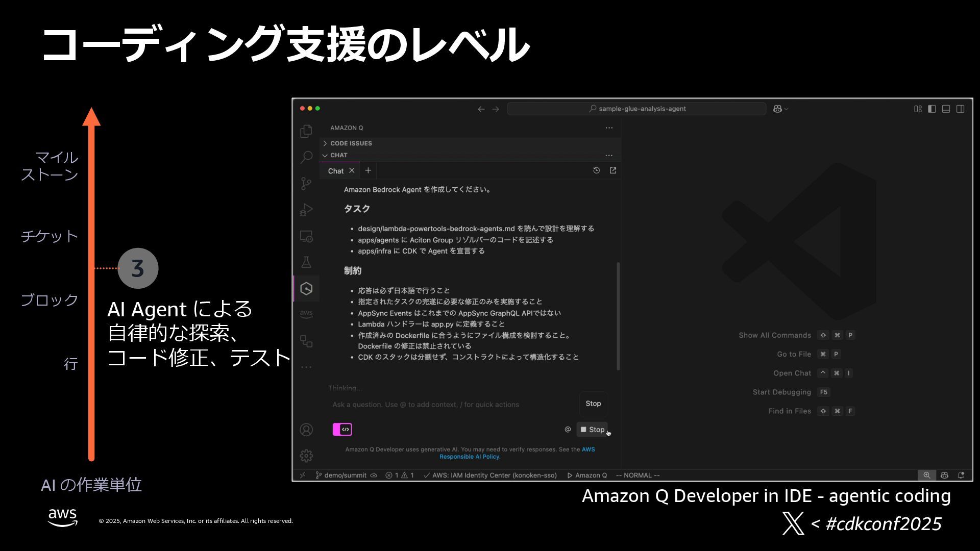Image resolution: width=980 pixels, height=551 pixels.
Task: Open the Explorer view in activity bar
Action: pos(306,131)
